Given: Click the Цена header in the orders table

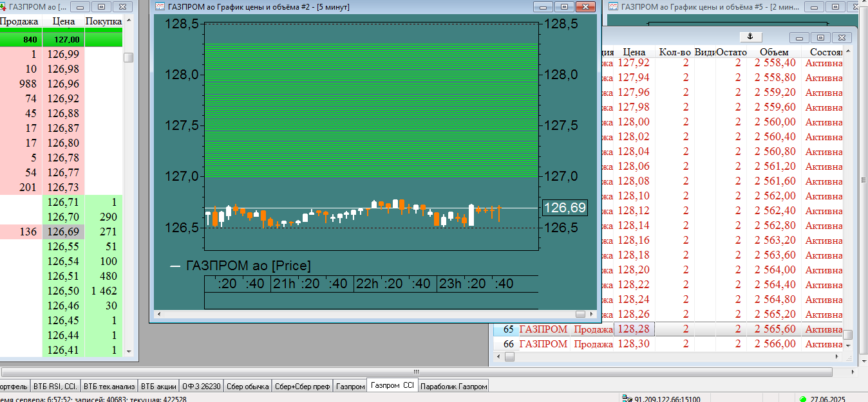Looking at the screenshot, I should coord(634,51).
